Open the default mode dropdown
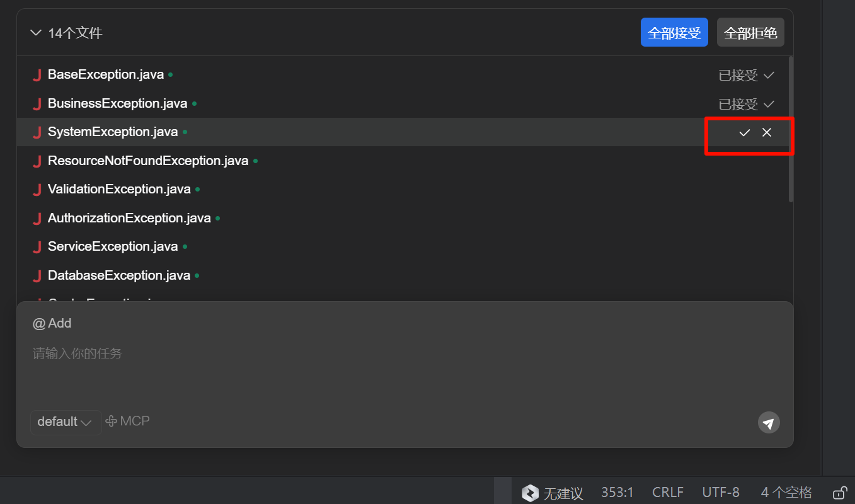 tap(65, 422)
